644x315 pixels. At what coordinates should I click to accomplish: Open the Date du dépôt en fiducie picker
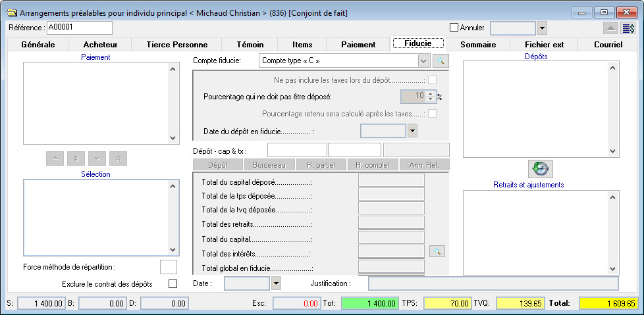[413, 131]
